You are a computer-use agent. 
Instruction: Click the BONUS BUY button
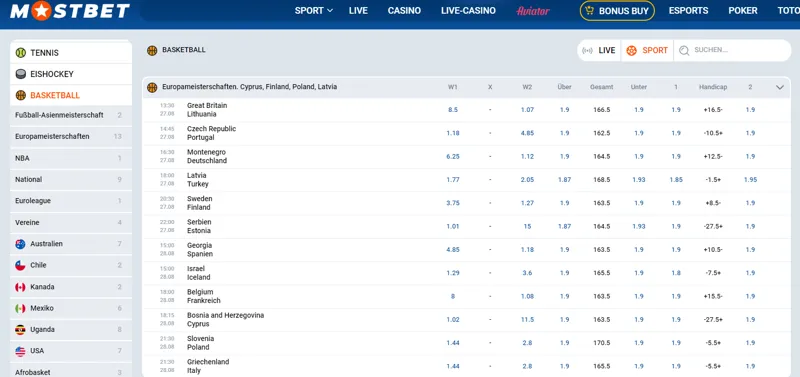[x=617, y=10]
